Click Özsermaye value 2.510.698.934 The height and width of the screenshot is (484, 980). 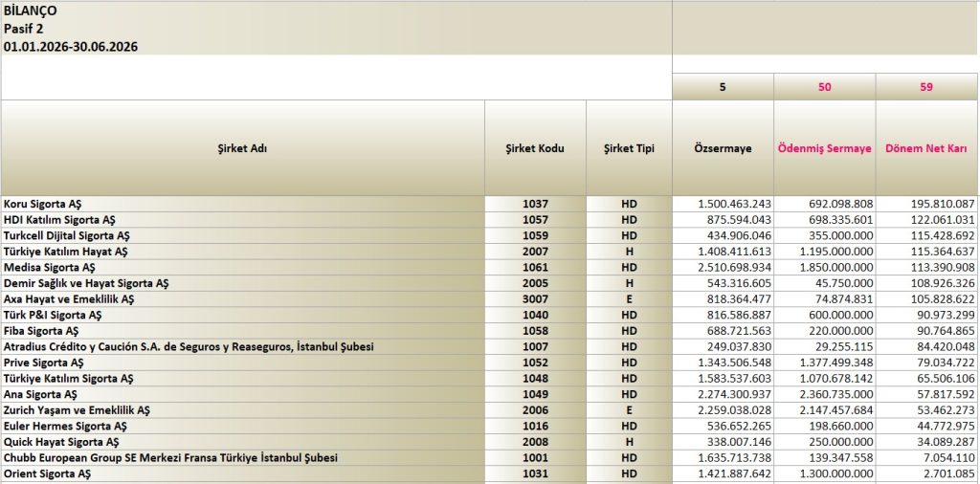(724, 267)
